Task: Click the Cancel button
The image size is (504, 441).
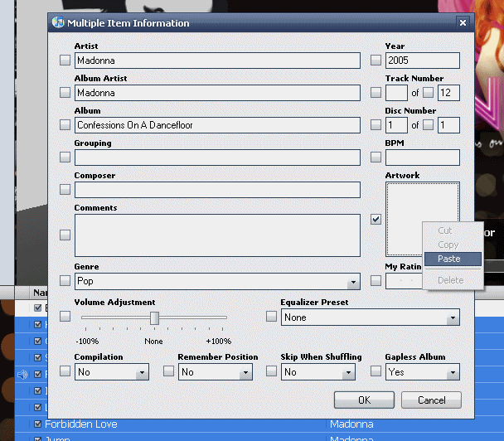Action: [x=431, y=400]
